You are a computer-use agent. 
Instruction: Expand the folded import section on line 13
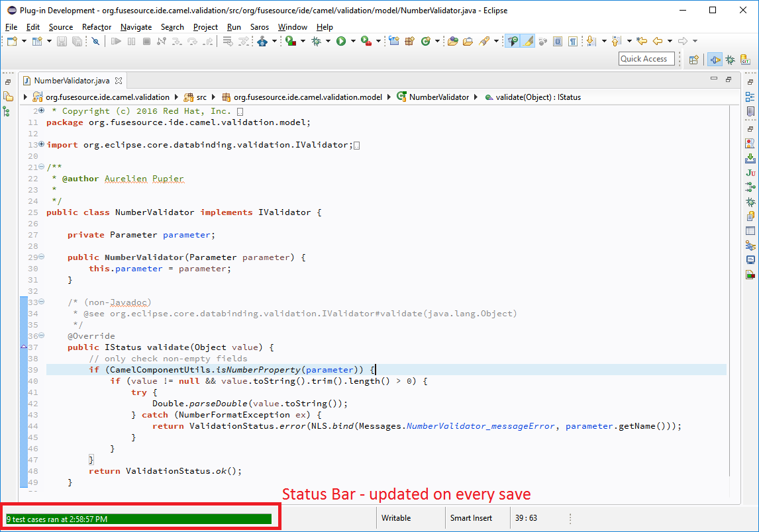coord(42,144)
